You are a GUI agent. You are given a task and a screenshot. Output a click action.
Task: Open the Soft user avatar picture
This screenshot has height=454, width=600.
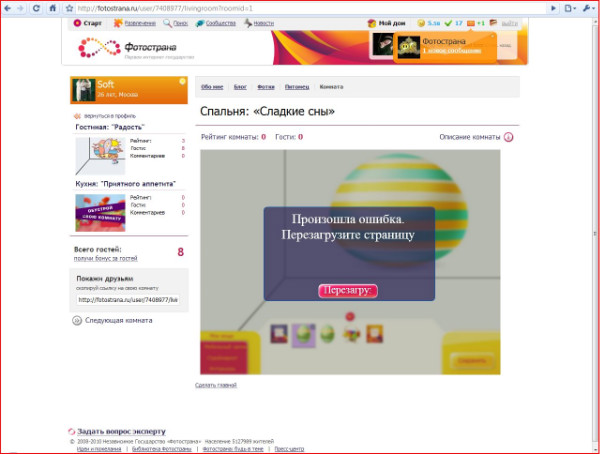coord(83,90)
